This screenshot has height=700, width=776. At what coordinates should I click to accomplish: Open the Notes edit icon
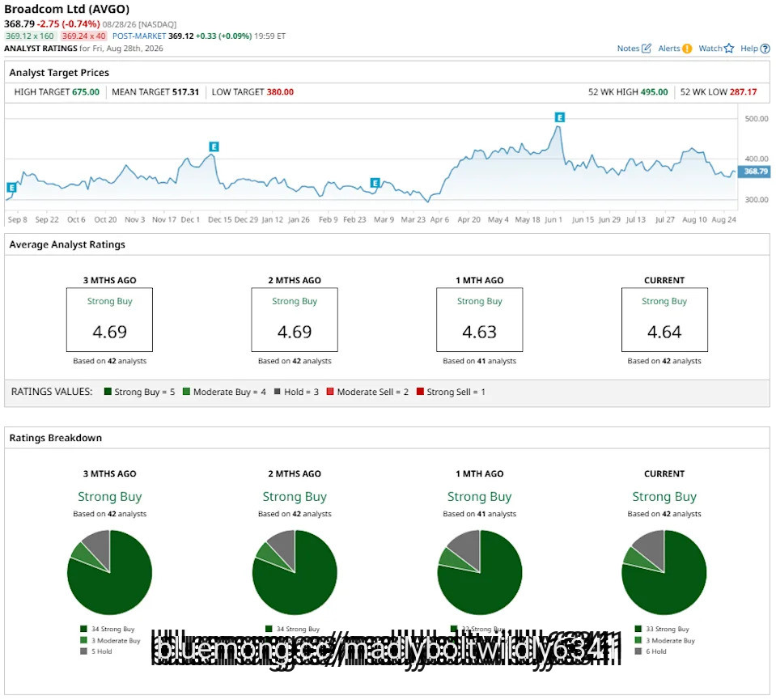point(646,49)
